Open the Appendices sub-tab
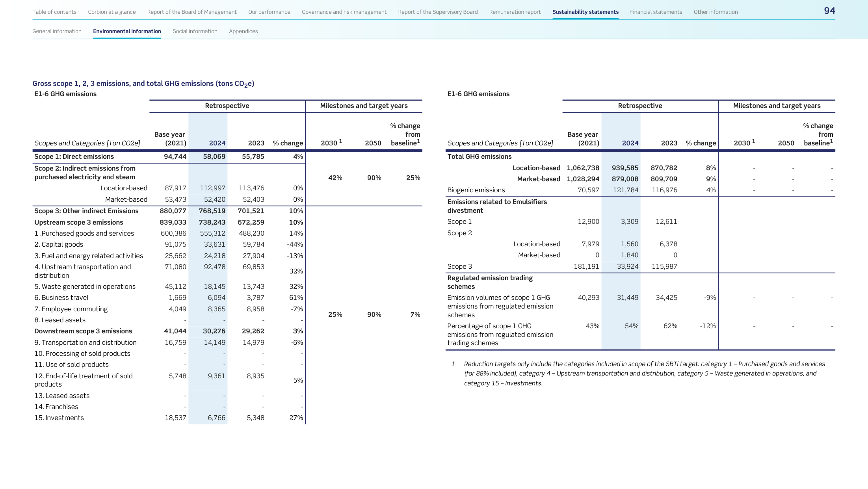This screenshot has height=489, width=868. point(243,31)
